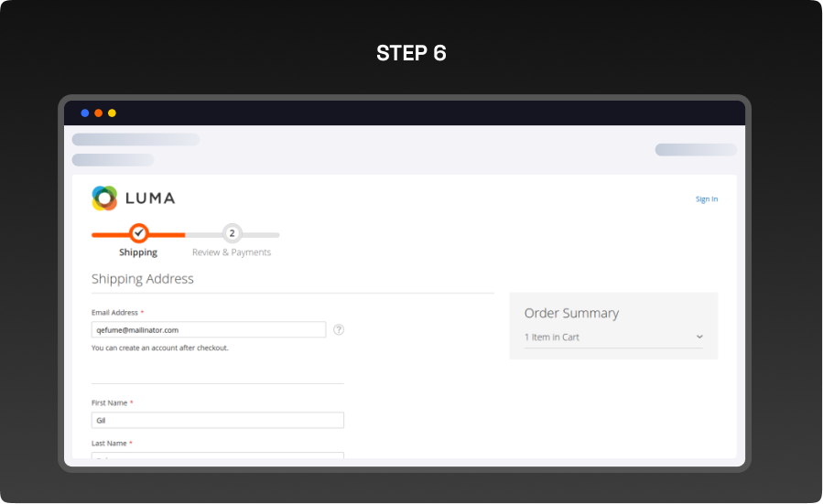This screenshot has height=504, width=823.
Task: Click the Shipping Address heading
Action: coord(143,279)
